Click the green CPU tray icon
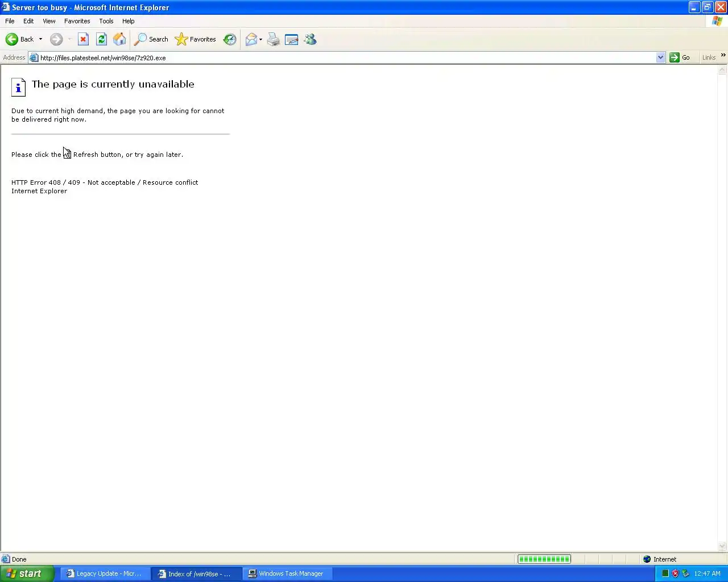This screenshot has width=728, height=582. click(x=665, y=573)
